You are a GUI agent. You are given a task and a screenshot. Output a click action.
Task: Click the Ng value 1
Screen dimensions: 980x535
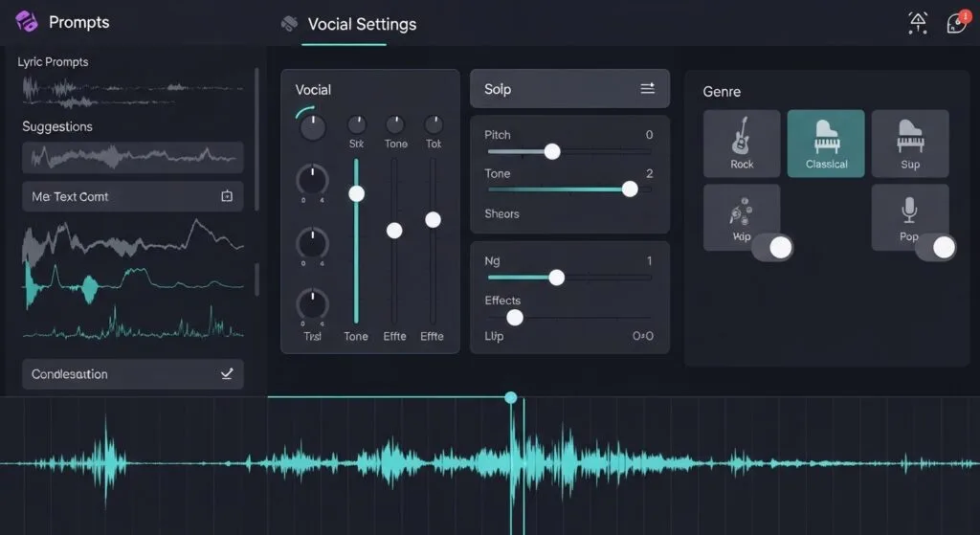tap(650, 260)
